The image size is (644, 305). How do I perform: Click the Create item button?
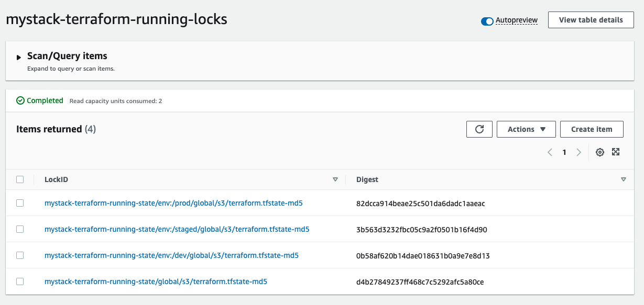point(592,129)
